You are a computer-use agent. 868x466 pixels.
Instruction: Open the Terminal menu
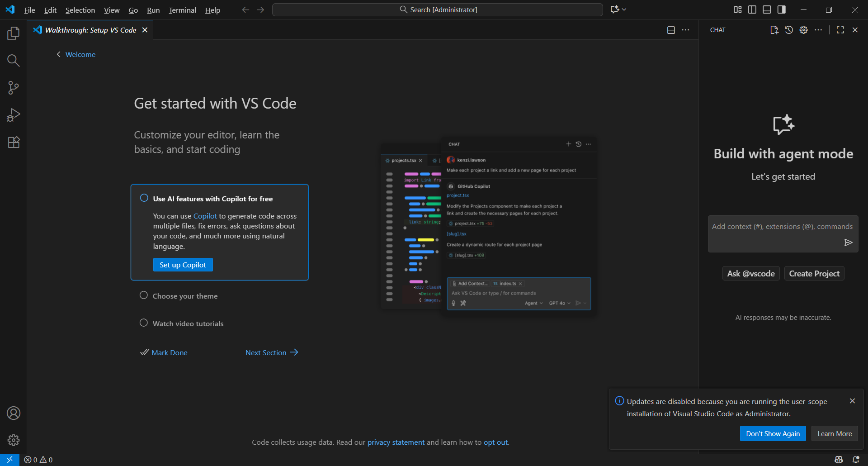point(182,10)
